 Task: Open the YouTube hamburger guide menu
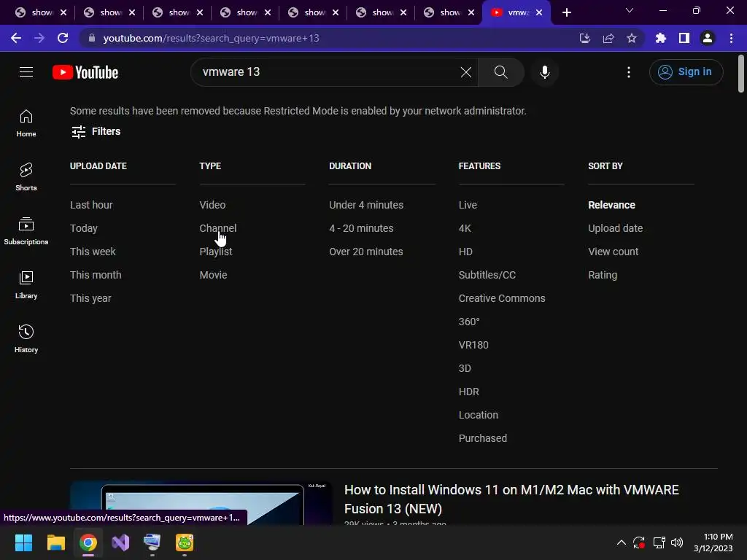coord(26,72)
